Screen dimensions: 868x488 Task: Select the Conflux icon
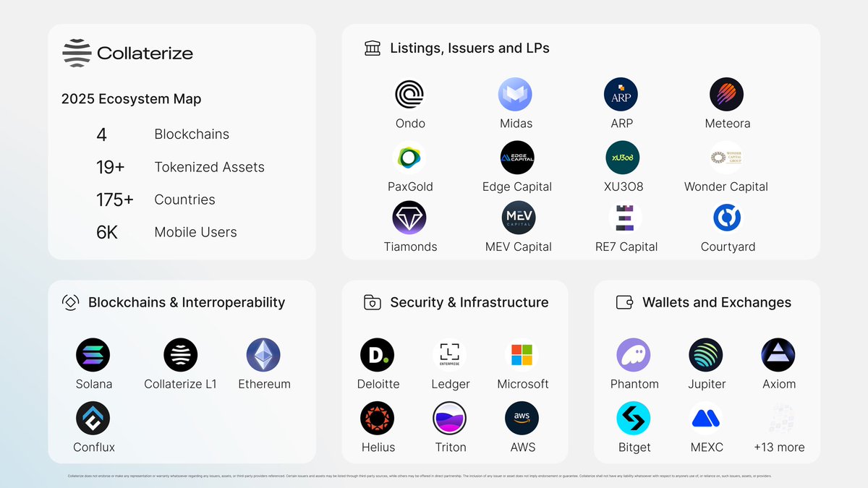click(93, 419)
